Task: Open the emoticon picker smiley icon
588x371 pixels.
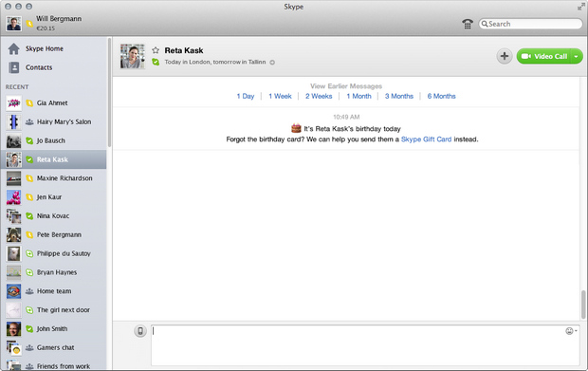Action: pos(569,331)
